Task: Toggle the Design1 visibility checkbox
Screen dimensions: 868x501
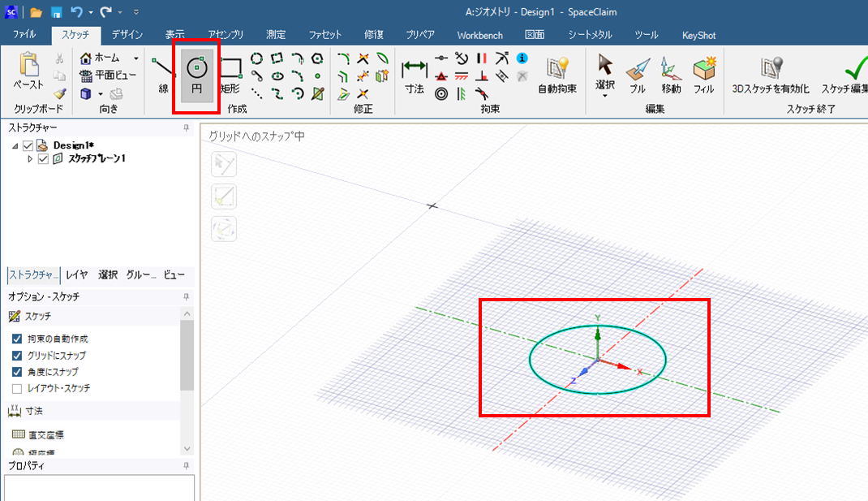Action: click(x=28, y=146)
